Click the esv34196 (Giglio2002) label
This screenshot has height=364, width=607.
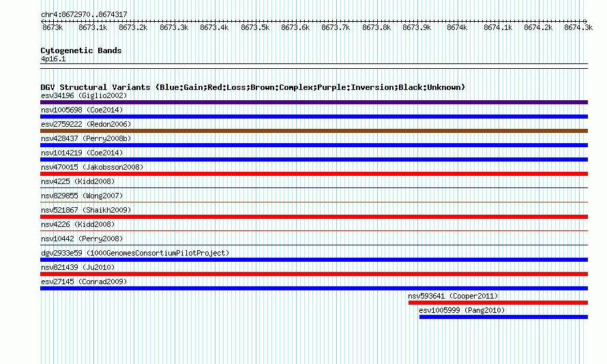[x=84, y=95]
